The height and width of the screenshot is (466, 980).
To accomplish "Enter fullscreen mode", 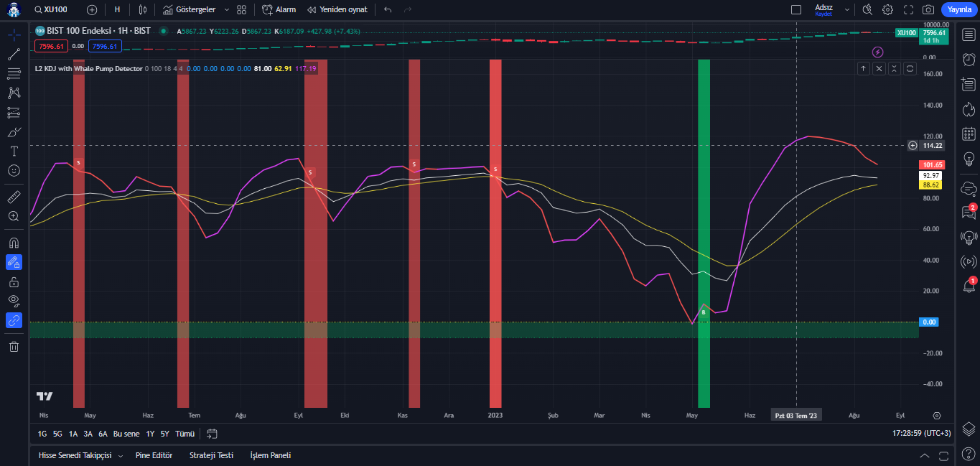I will 908,9.
